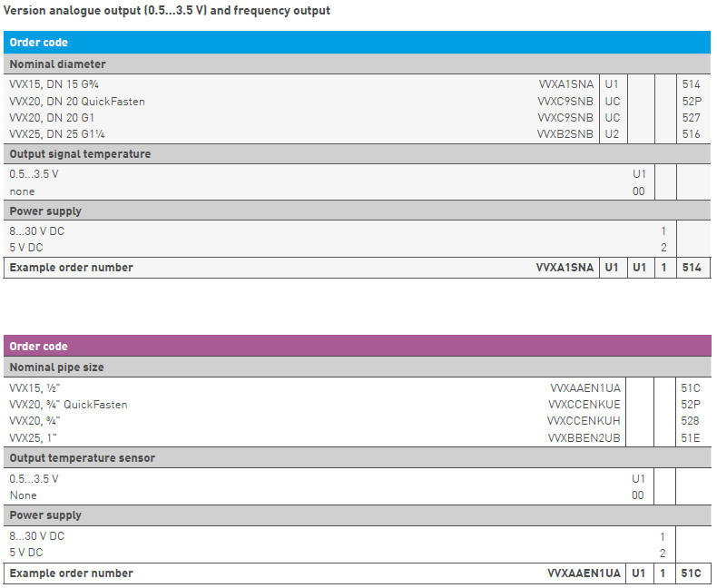The width and height of the screenshot is (717, 588).
Task: Click 'U1' in the VVX15 DN 15 row
Action: [x=612, y=84]
